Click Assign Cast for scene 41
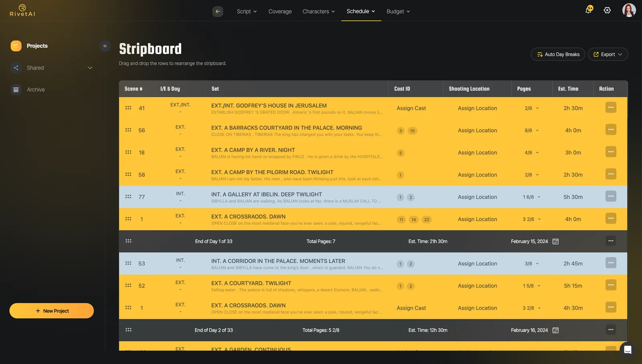This screenshot has height=364, width=642. coord(411,108)
